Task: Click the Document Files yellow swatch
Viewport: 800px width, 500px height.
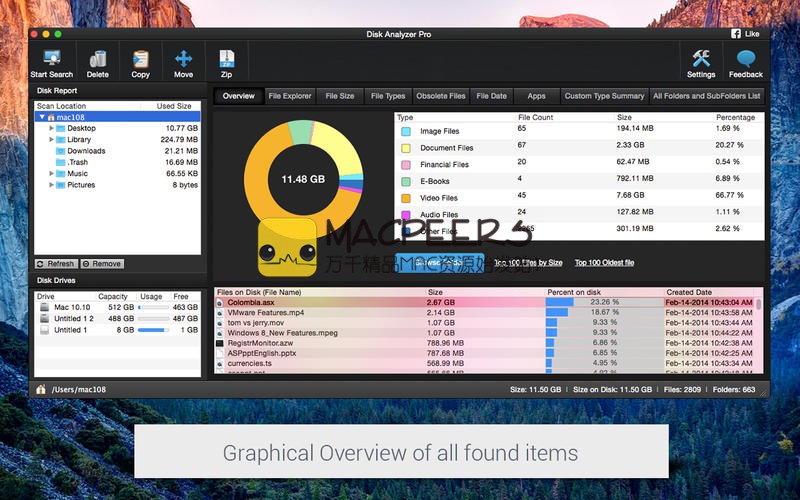Action: (406, 148)
